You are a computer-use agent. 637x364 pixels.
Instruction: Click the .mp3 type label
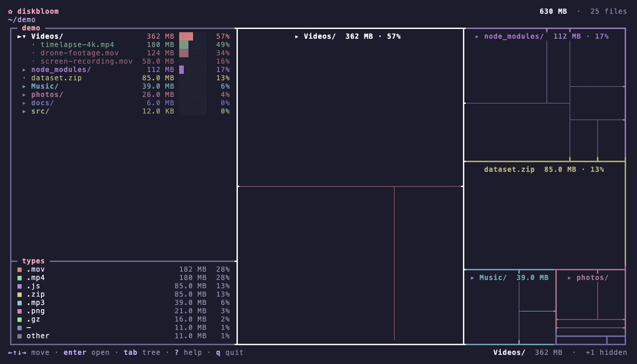coord(35,303)
